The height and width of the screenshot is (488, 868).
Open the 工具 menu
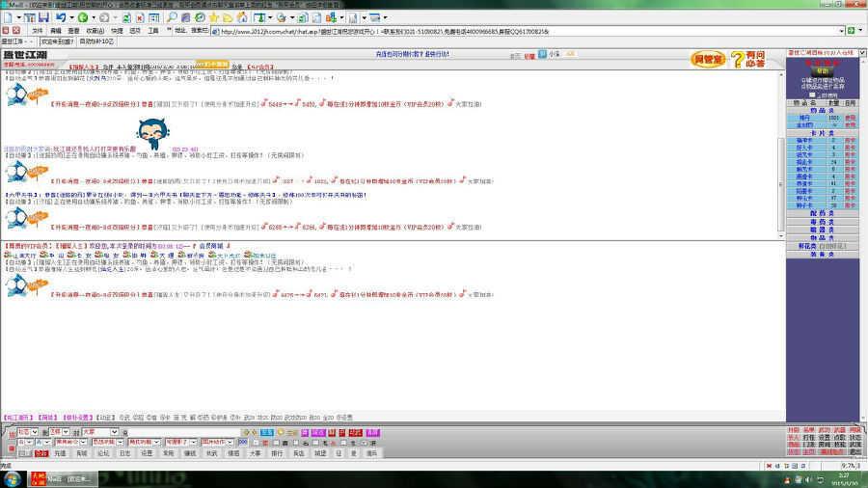(153, 31)
